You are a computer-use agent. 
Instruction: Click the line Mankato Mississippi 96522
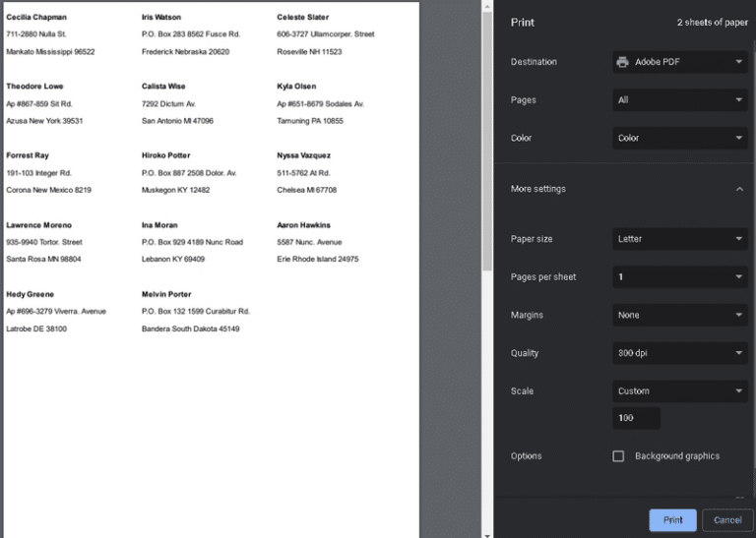(50, 52)
